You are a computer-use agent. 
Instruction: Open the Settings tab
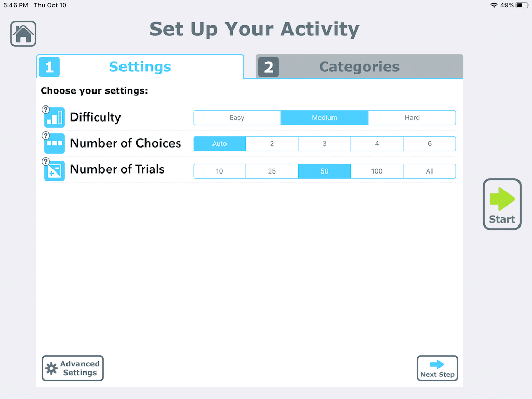(140, 66)
